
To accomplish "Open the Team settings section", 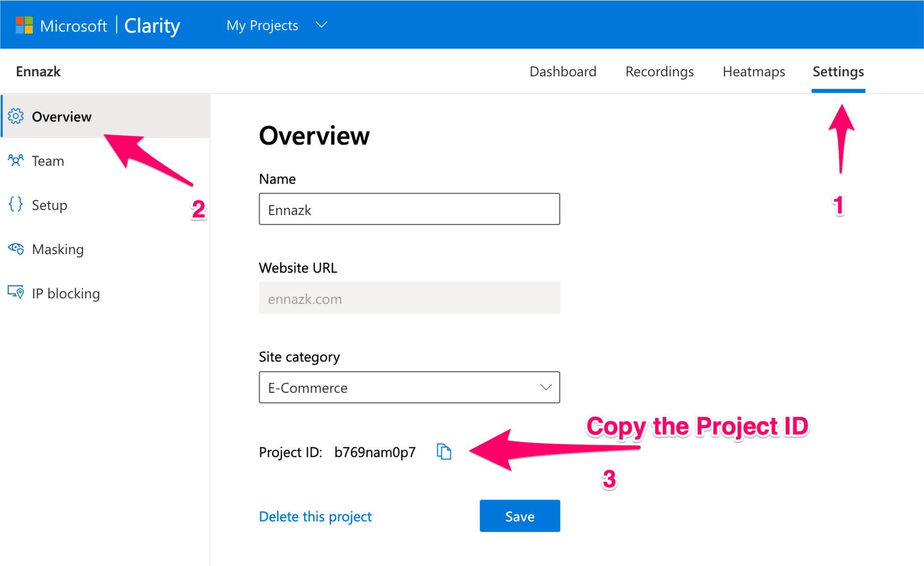I will click(x=106, y=160).
